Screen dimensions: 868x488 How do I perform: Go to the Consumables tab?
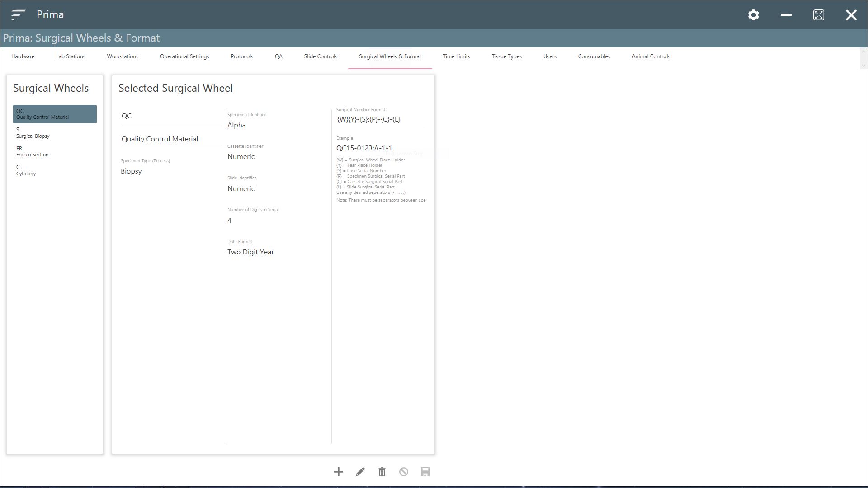594,56
